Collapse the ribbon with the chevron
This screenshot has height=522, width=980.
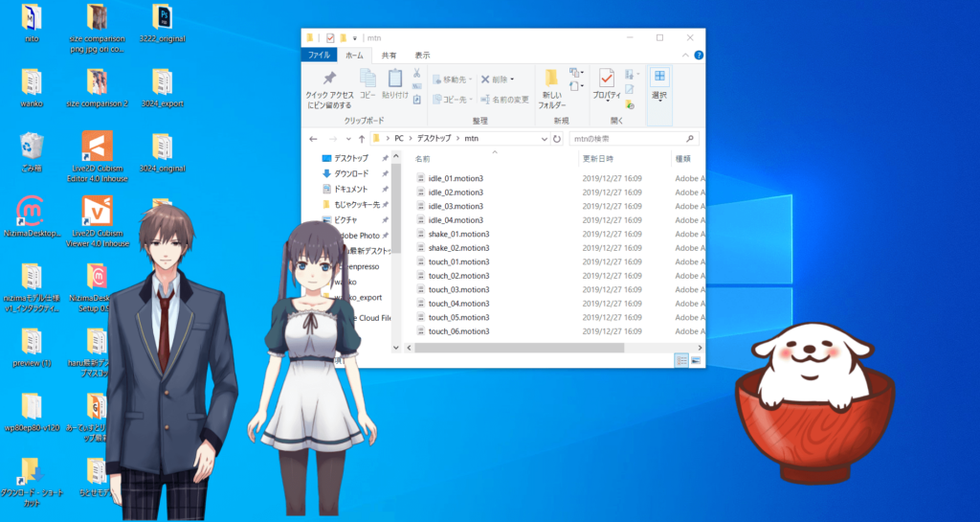tap(686, 55)
